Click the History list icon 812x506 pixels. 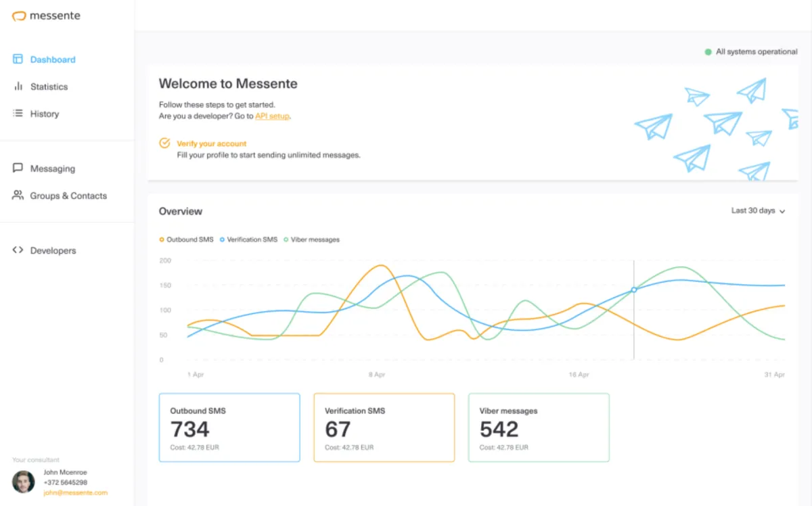(18, 114)
